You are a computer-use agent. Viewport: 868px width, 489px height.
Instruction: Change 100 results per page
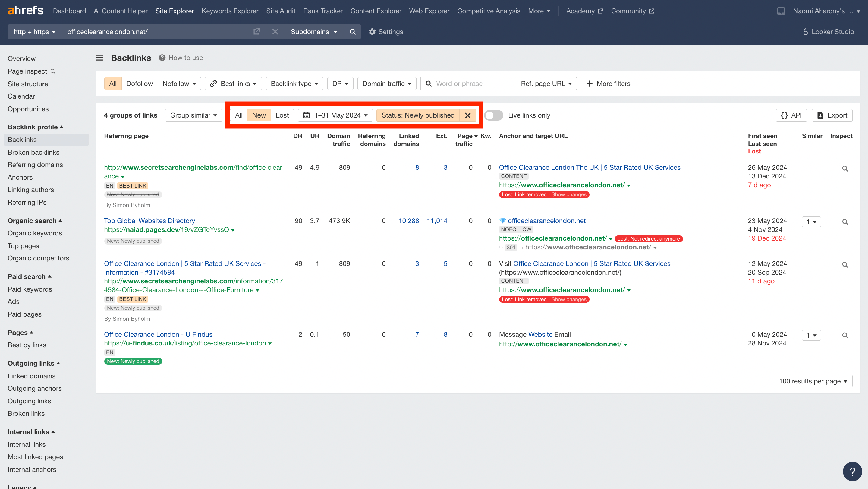813,381
